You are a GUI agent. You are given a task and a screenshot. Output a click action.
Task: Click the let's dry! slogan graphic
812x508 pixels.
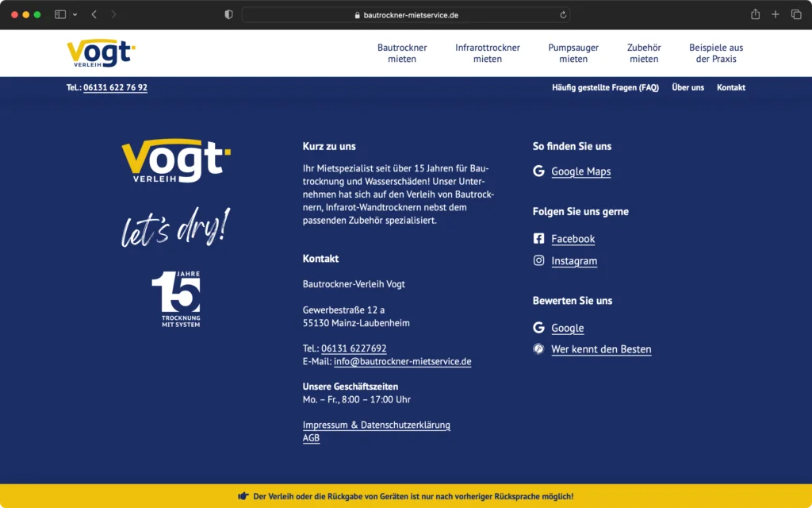click(176, 227)
